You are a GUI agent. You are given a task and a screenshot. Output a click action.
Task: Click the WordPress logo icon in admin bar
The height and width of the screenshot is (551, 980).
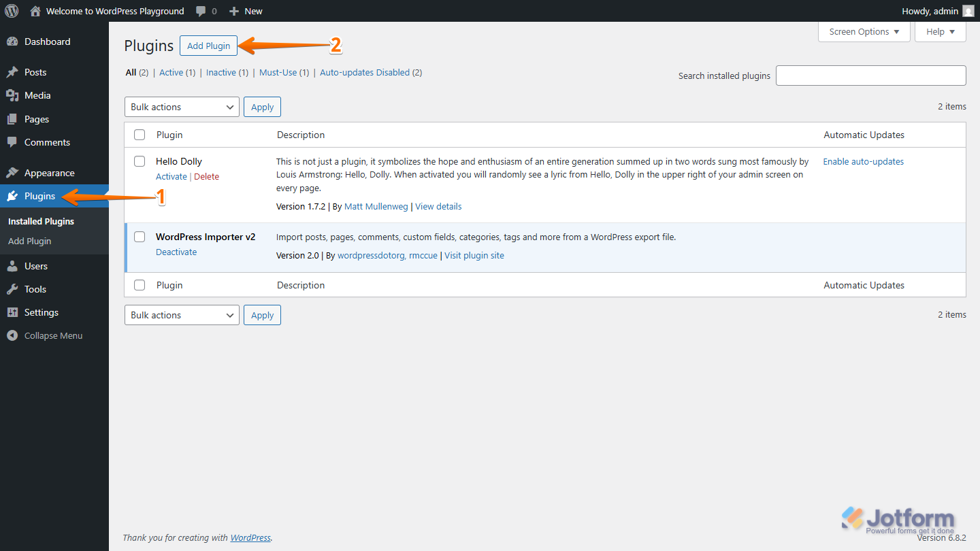pyautogui.click(x=12, y=11)
